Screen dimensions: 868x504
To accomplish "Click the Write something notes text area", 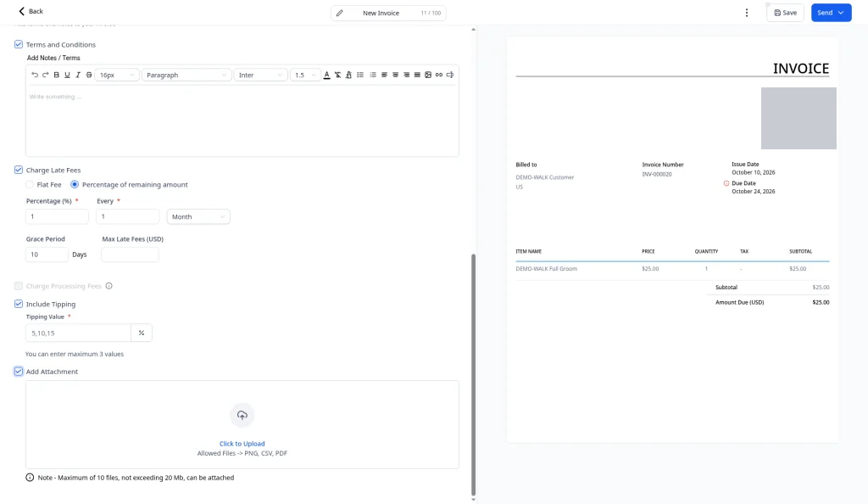I will [242, 120].
